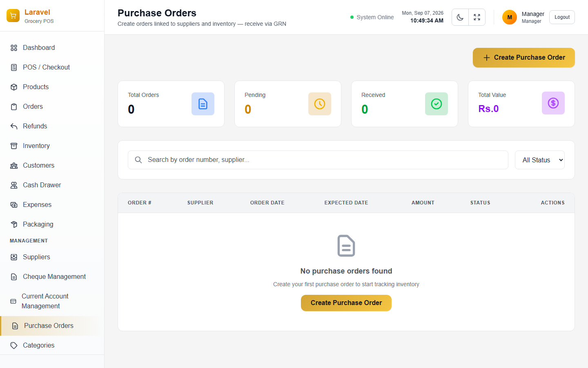588x368 pixels.
Task: Log out using the Logout button
Action: 562,17
